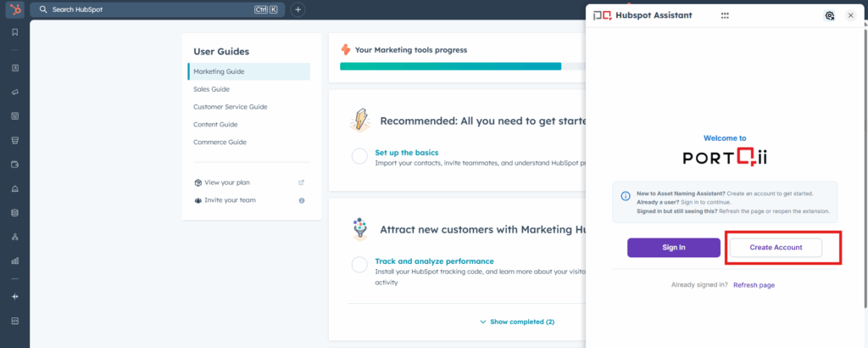The width and height of the screenshot is (868, 348).
Task: Click the Breeze sparkle icon in sidebar
Action: pos(14,296)
